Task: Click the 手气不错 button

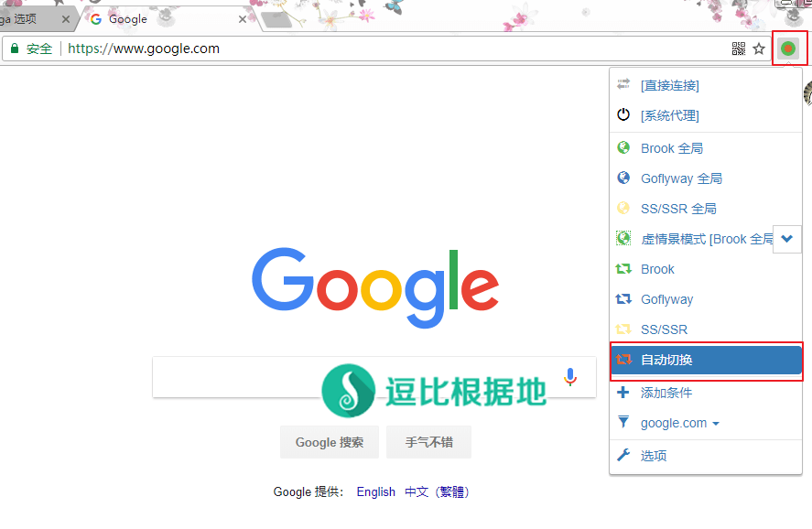Action: coord(428,442)
